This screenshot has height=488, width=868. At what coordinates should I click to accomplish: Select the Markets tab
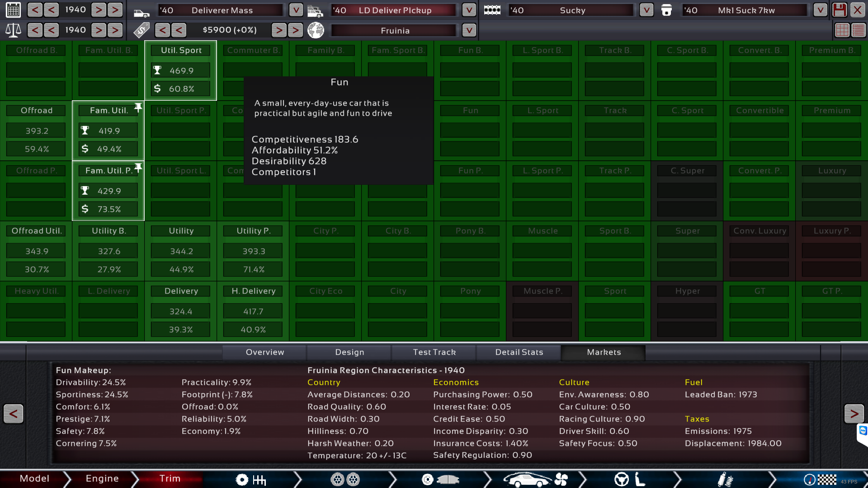click(604, 352)
